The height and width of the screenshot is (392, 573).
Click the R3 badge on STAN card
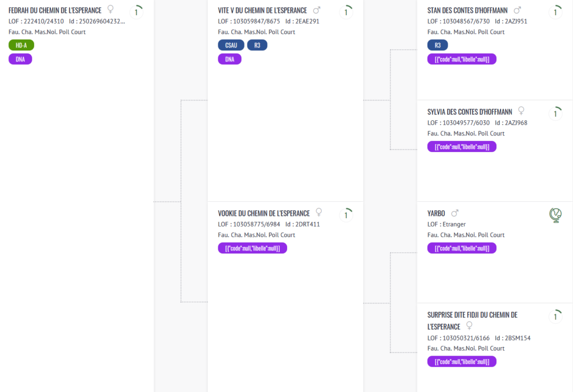pos(438,45)
